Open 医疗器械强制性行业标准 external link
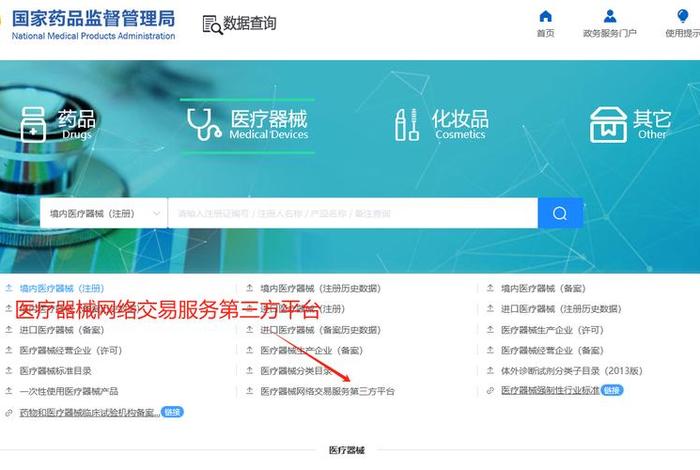This screenshot has width=700, height=470. tap(550, 391)
